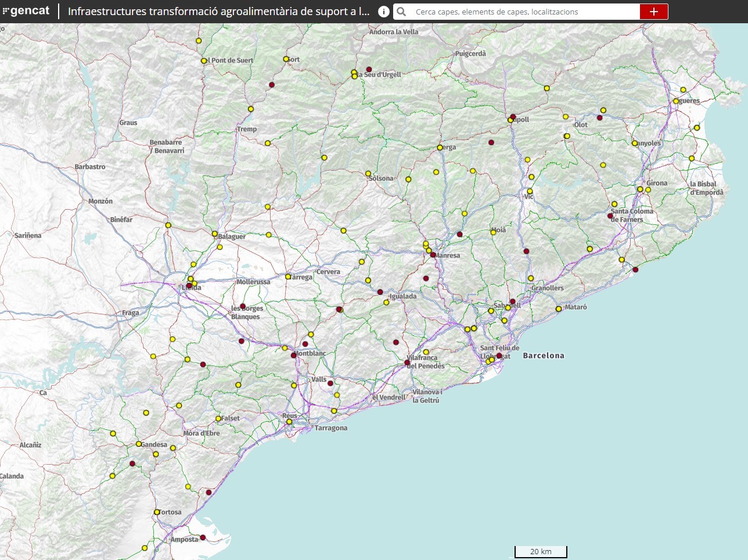Select dark red marker at Montblanc

294,355
